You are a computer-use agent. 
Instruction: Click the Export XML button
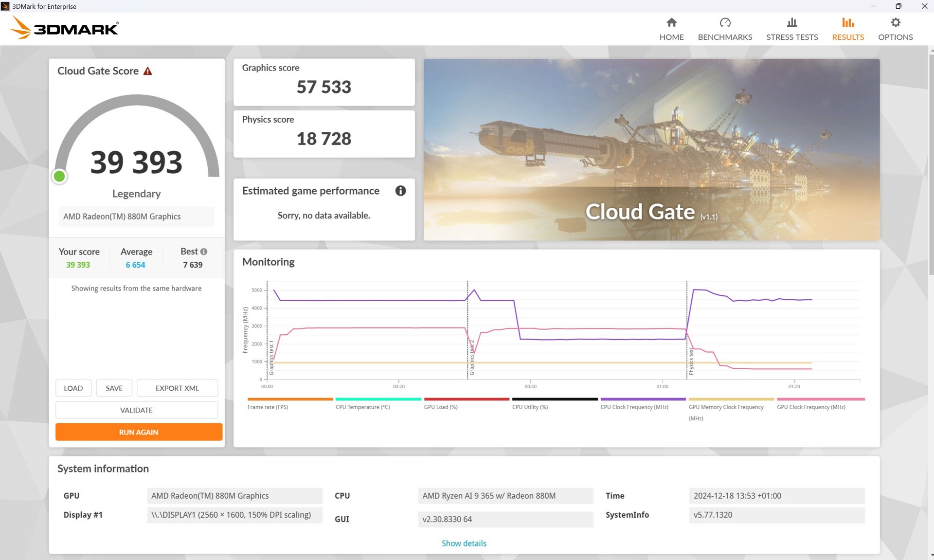pyautogui.click(x=177, y=388)
